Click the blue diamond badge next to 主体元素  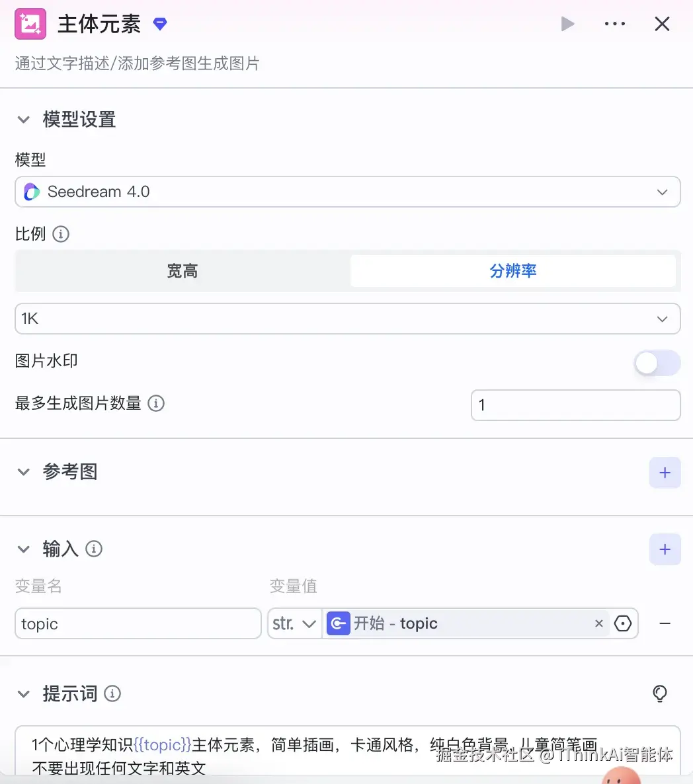click(160, 23)
